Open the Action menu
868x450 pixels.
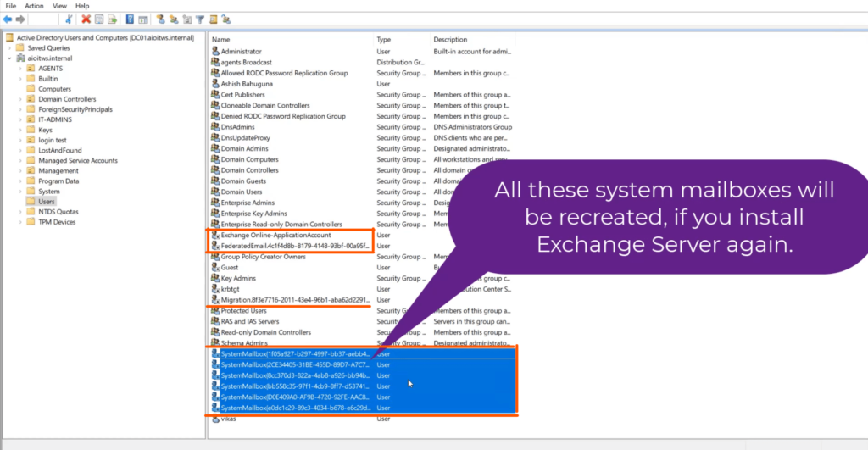(x=34, y=6)
